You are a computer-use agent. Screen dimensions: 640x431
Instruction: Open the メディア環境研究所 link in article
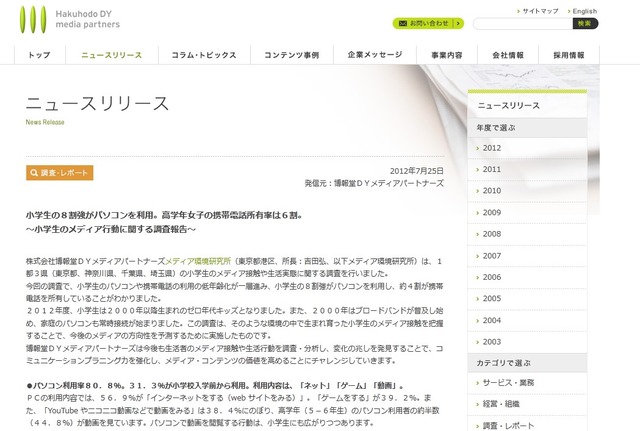(x=198, y=261)
